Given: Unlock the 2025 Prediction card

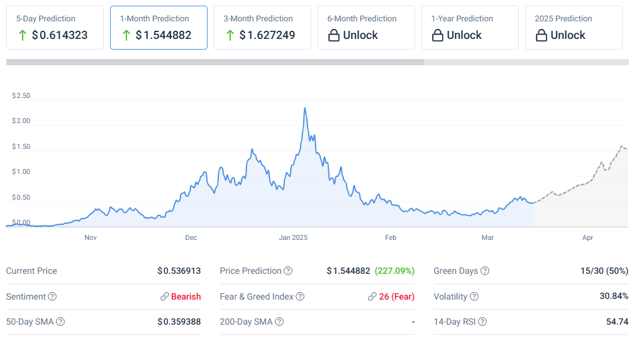Looking at the screenshot, I should (x=574, y=28).
